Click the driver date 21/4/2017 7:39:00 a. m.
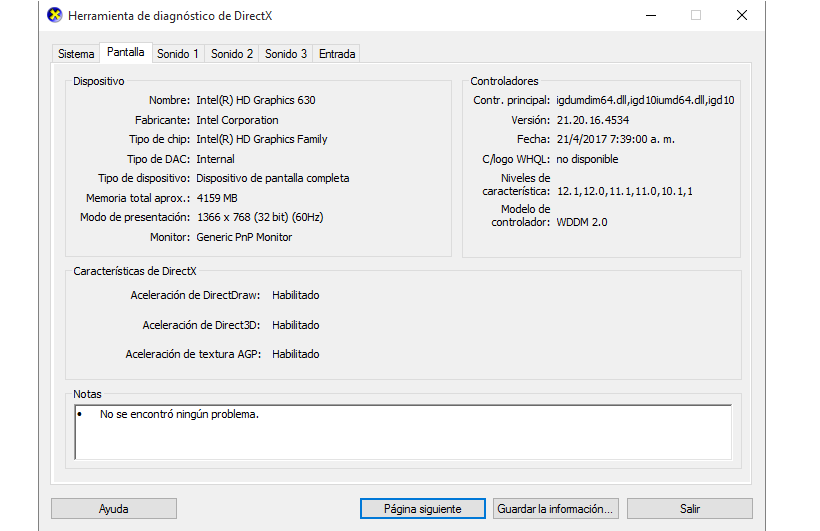 point(616,139)
